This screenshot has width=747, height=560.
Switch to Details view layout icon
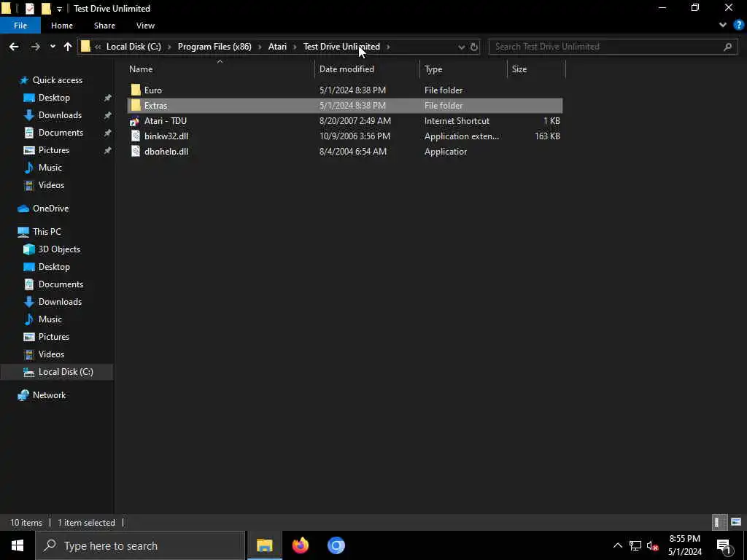click(x=719, y=522)
